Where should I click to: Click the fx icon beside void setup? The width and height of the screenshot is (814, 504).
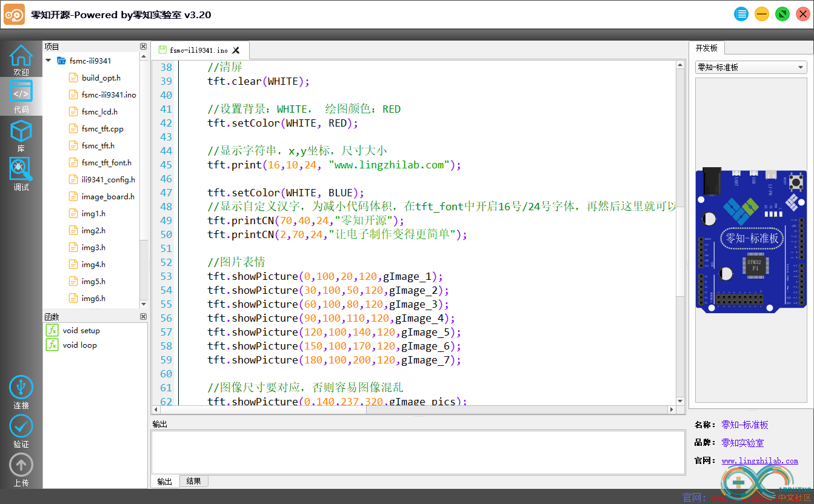coord(52,330)
